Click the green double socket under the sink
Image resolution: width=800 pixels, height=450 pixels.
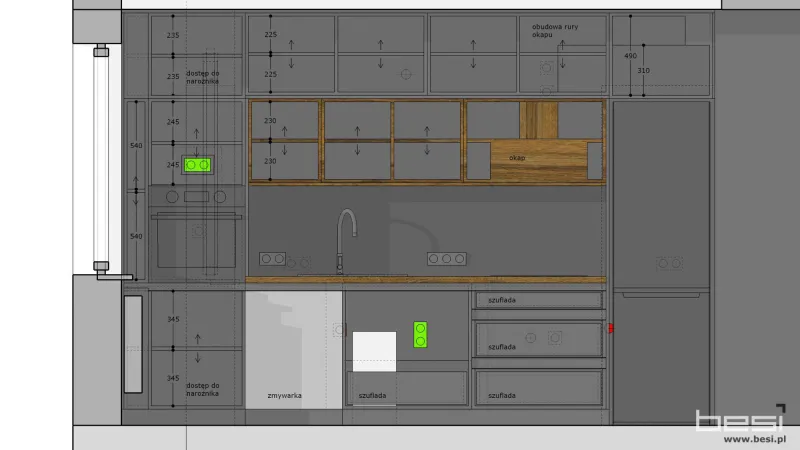coord(420,335)
